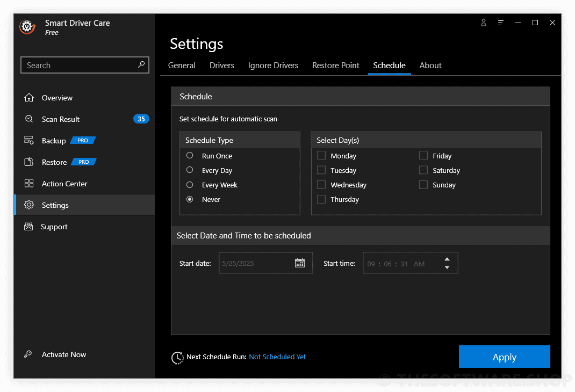Viewport: 575px width, 392px height.
Task: Click the Scan Result magnifier icon
Action: [29, 119]
